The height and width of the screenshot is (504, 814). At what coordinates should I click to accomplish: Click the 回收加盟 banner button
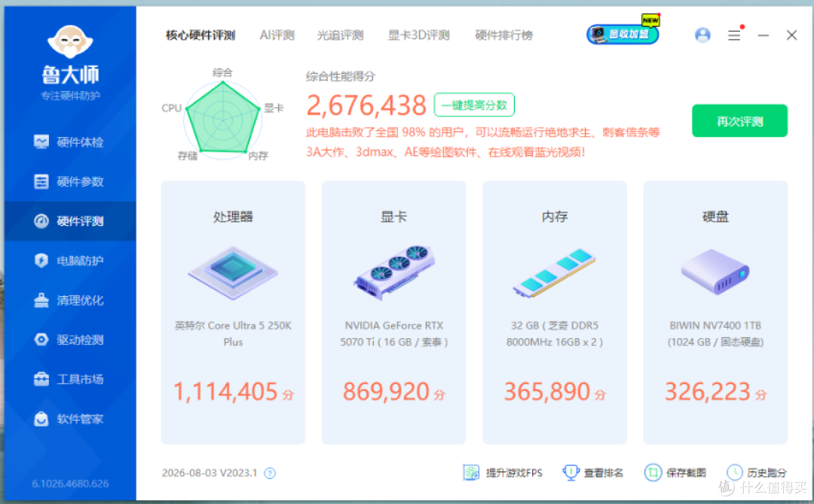pos(623,34)
